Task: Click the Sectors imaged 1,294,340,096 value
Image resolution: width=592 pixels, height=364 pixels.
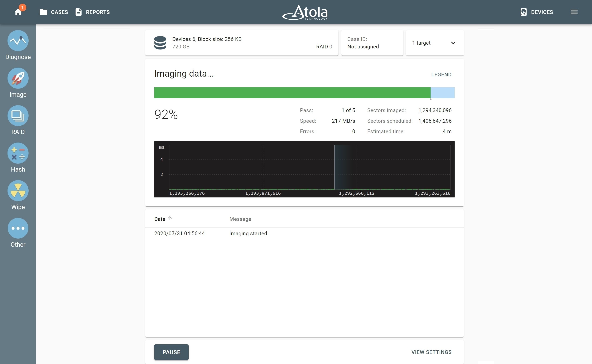Action: (x=435, y=110)
